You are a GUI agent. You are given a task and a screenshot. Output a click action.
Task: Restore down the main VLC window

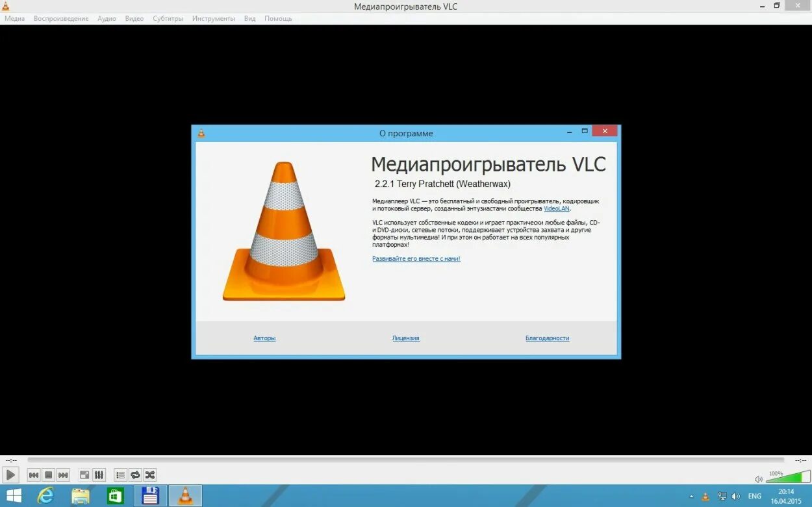777,6
